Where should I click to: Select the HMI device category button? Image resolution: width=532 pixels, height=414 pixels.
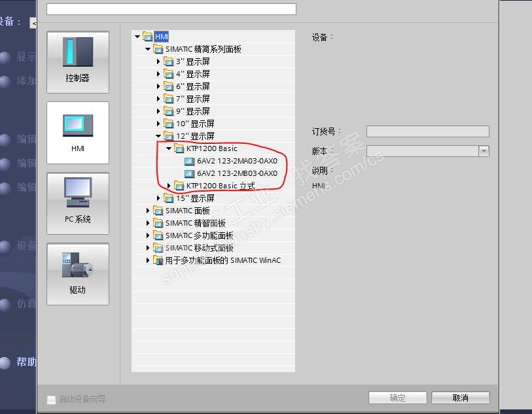[78, 133]
